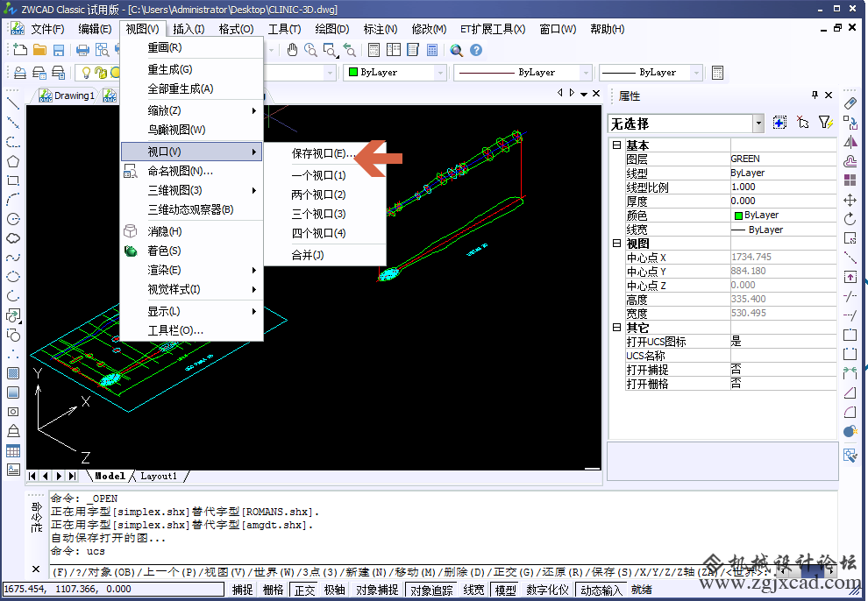This screenshot has width=868, height=601.
Task: Toggle 动态输入 dynamic input in the status bar
Action: pyautogui.click(x=601, y=590)
